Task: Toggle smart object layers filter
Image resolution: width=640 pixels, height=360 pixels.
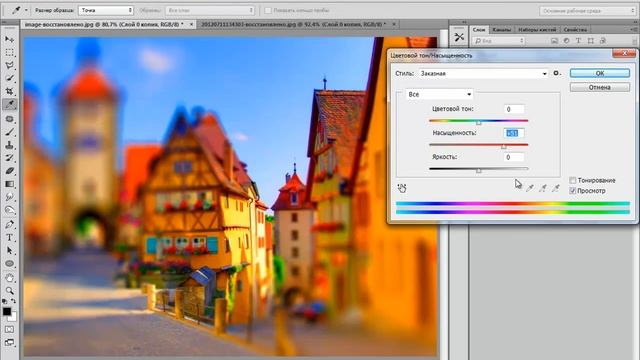Action: (603, 41)
